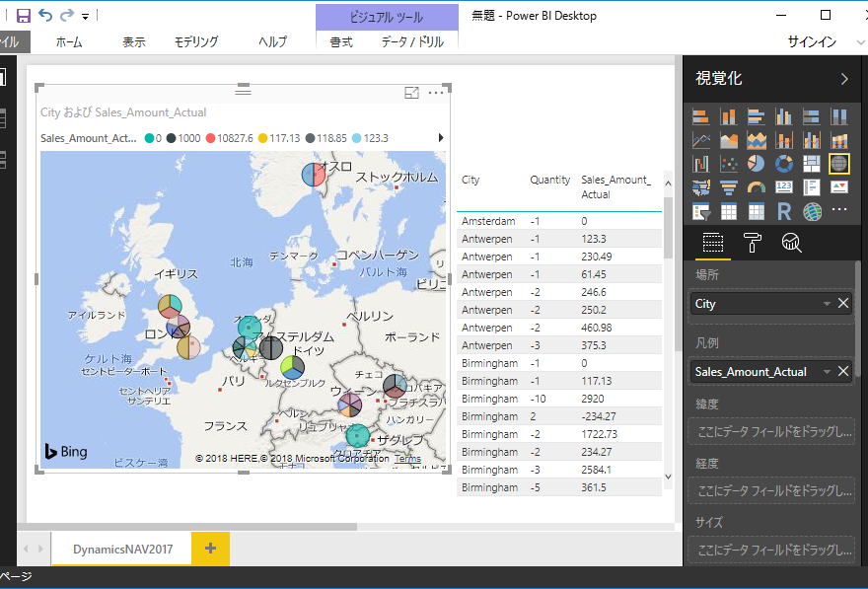
Task: Open the Sales_Amount_Actual field dropdown arrow
Action: (x=827, y=371)
